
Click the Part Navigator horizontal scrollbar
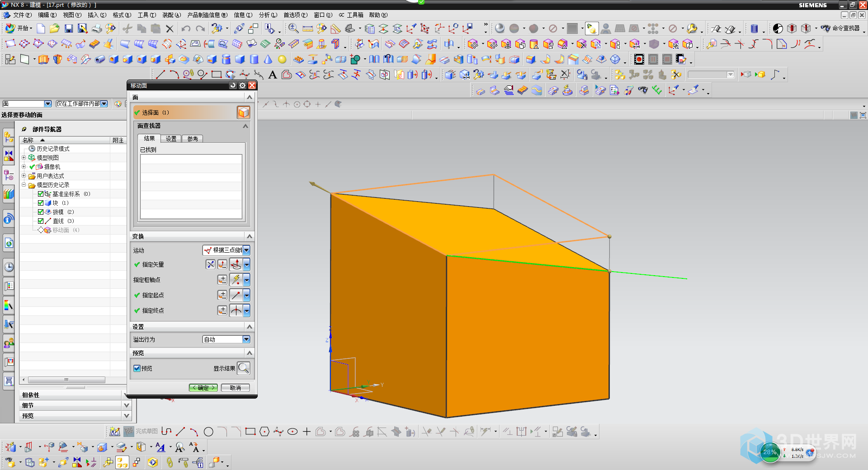click(66, 380)
